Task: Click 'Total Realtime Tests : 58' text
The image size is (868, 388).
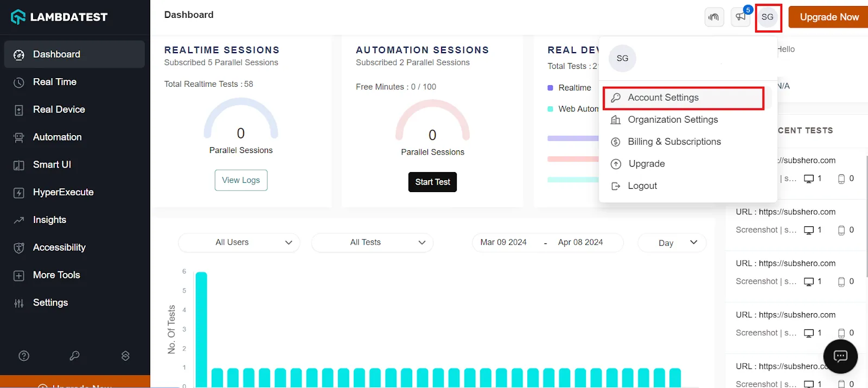Action: [x=209, y=84]
